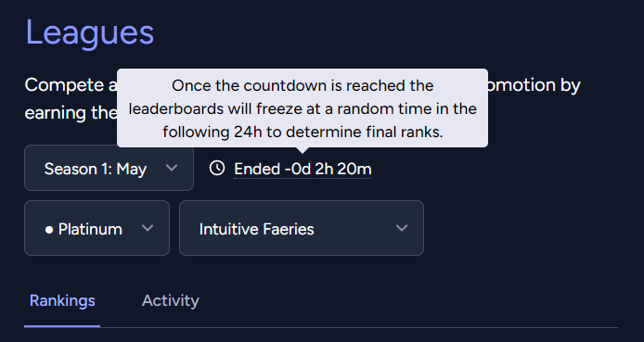Click the 'Compete' description text under Leagues
Viewport: 644px width, 342px height.
pos(71,85)
